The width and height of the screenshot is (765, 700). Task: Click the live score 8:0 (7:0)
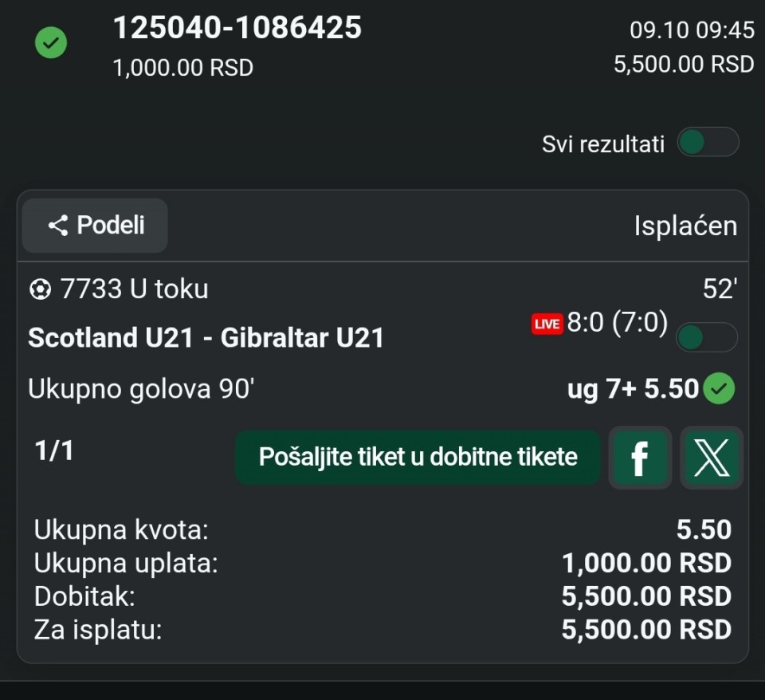[617, 324]
